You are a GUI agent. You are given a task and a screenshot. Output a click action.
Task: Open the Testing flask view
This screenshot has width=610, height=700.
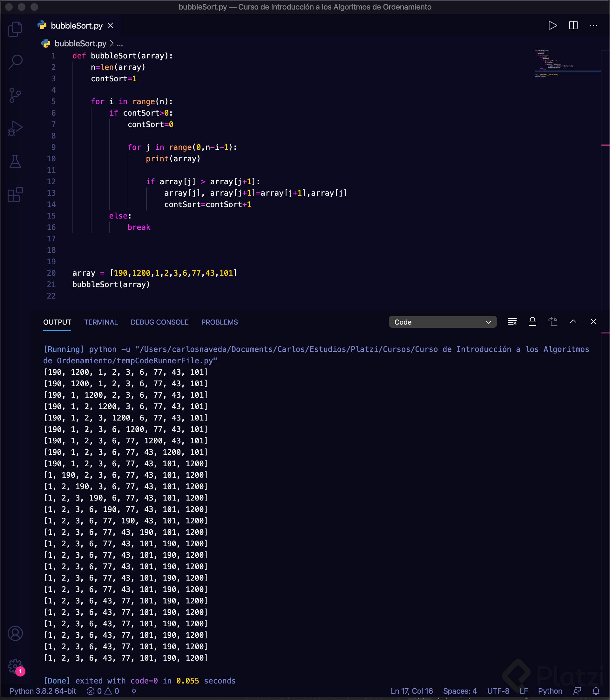[15, 161]
